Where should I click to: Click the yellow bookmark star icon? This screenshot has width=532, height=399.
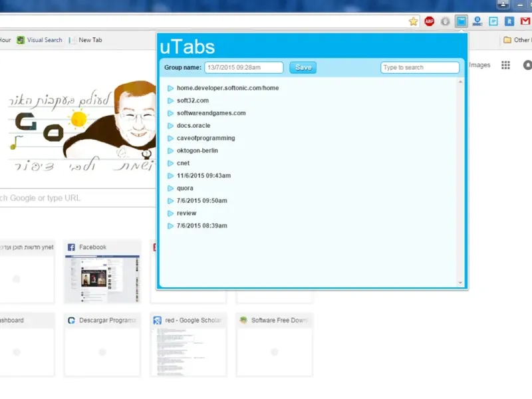413,21
